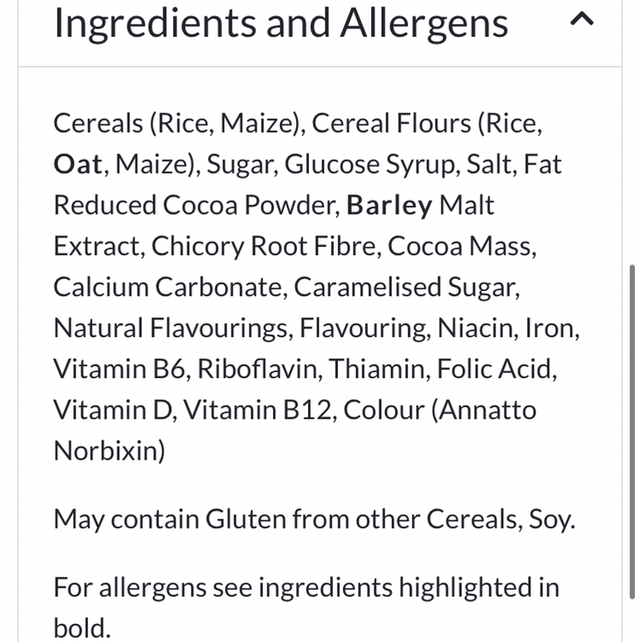Screen dimensions: 640x642
Task: Click the 'For allergens see ingredients' note
Action: click(306, 587)
